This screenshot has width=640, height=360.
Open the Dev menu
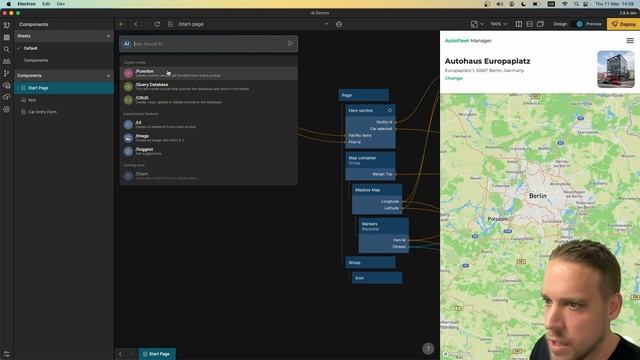pos(61,4)
